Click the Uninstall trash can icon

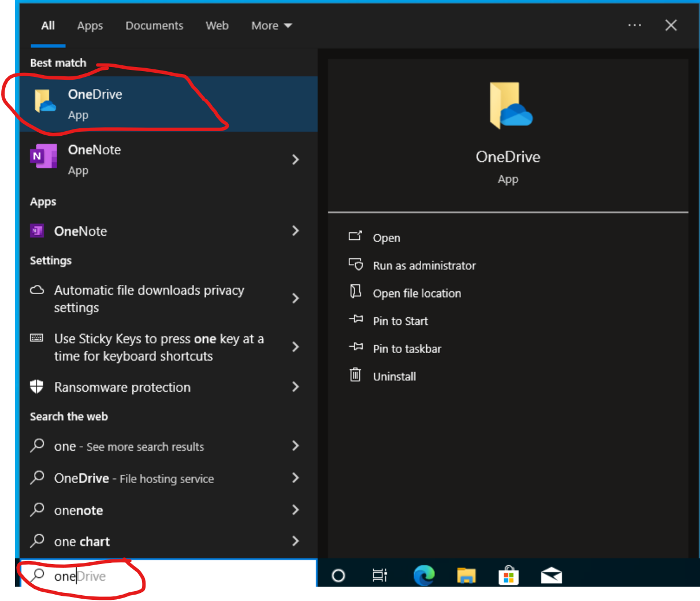[355, 375]
